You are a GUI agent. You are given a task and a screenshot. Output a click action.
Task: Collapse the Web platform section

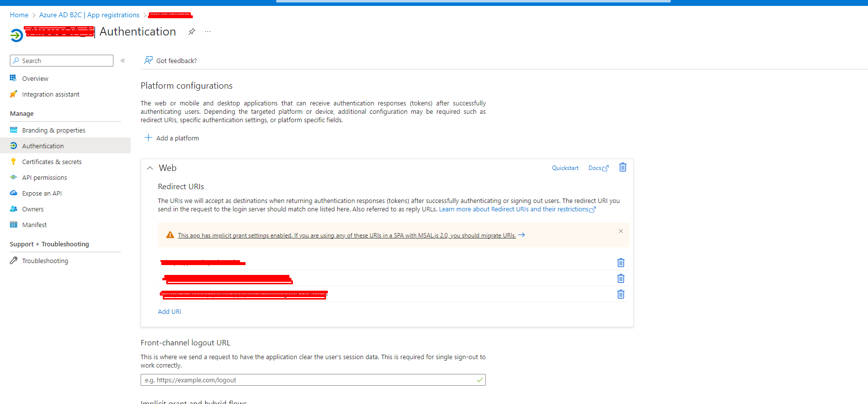pyautogui.click(x=150, y=168)
